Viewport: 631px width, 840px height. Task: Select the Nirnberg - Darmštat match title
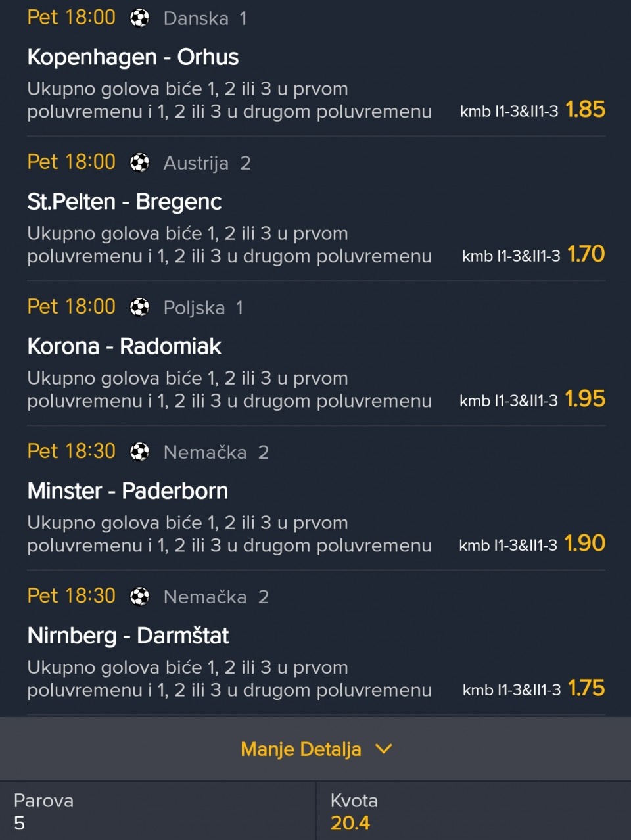click(128, 636)
